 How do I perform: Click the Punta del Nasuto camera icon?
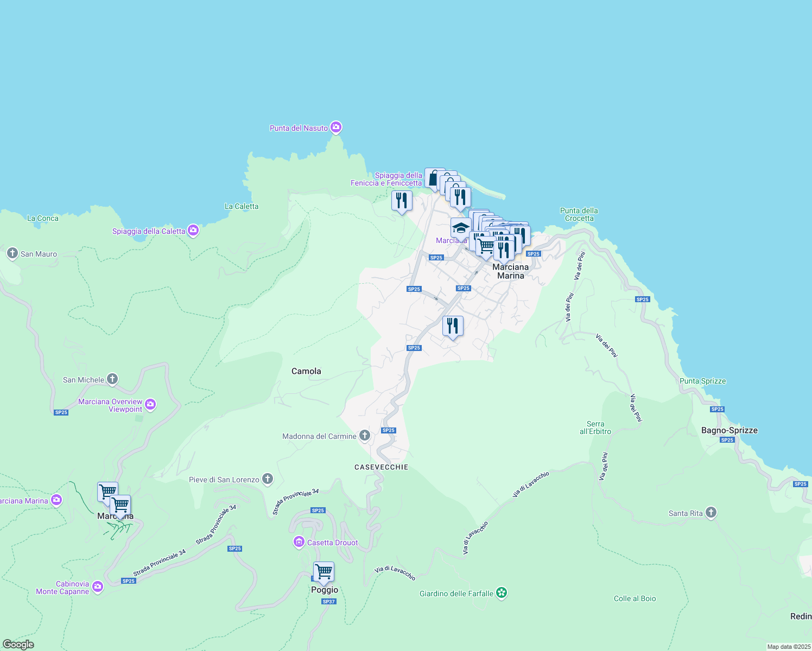(x=337, y=127)
